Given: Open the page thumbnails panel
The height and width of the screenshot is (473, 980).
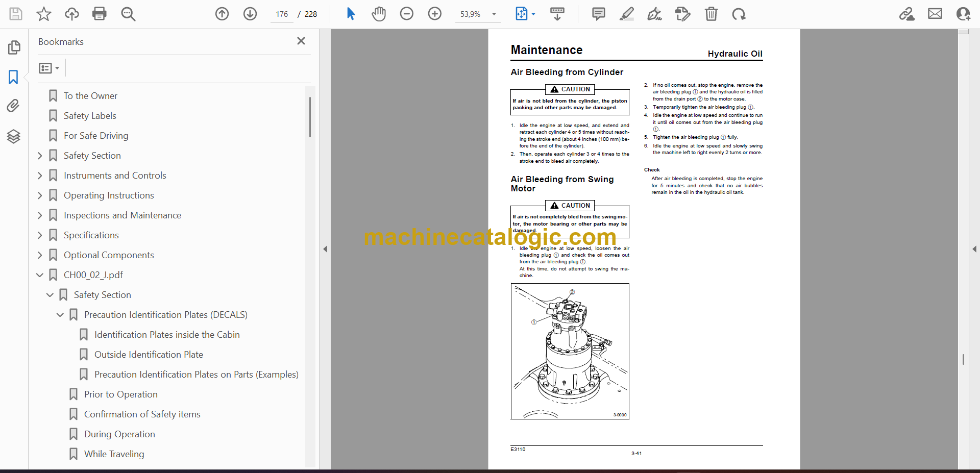Looking at the screenshot, I should pos(14,47).
